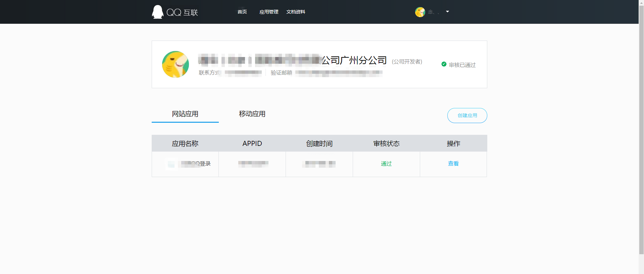
Task: Open the 文档资料 navigation item
Action: tap(296, 12)
